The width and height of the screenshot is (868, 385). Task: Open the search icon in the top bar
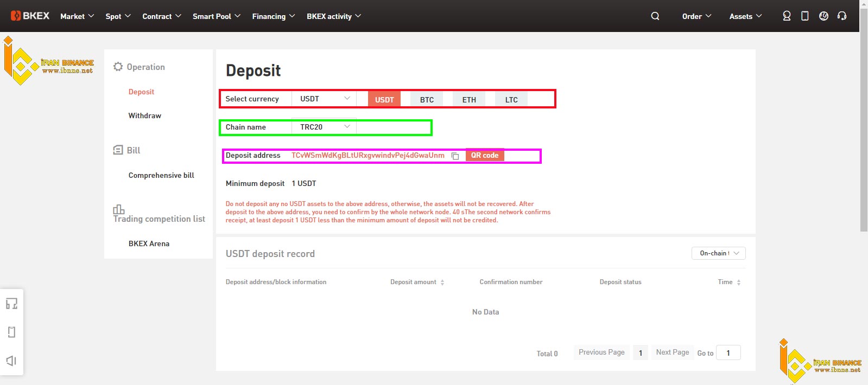coord(655,16)
